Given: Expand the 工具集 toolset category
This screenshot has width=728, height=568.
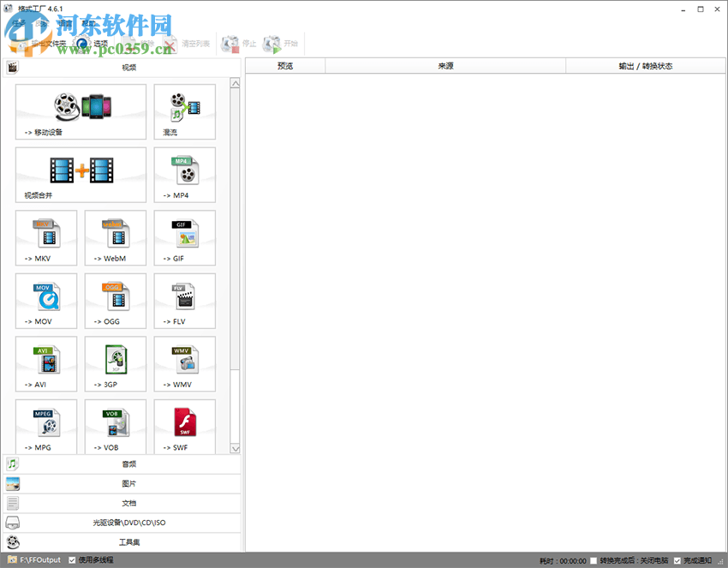Looking at the screenshot, I should point(122,542).
